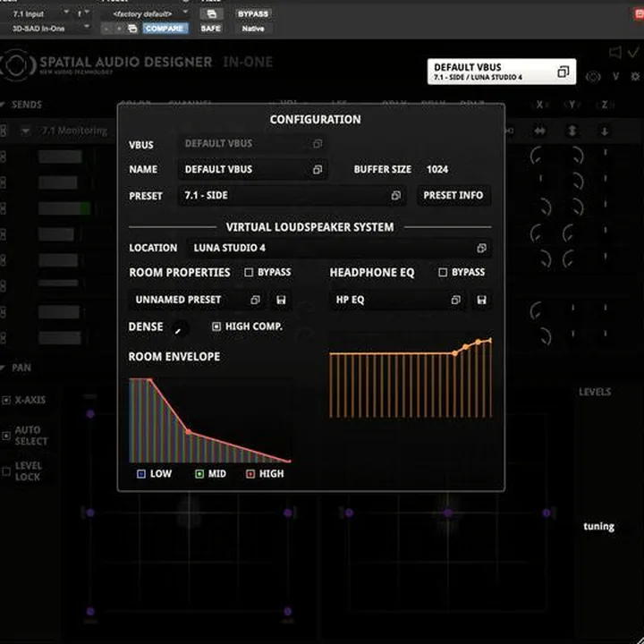644x644 pixels.
Task: Open the factory default preset dropdown
Action: point(147,14)
